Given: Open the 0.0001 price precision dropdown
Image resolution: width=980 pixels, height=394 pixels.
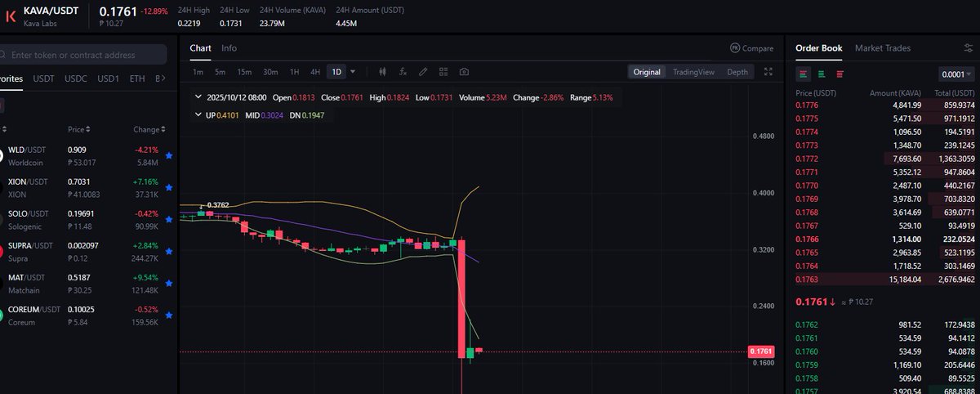Looking at the screenshot, I should (956, 74).
